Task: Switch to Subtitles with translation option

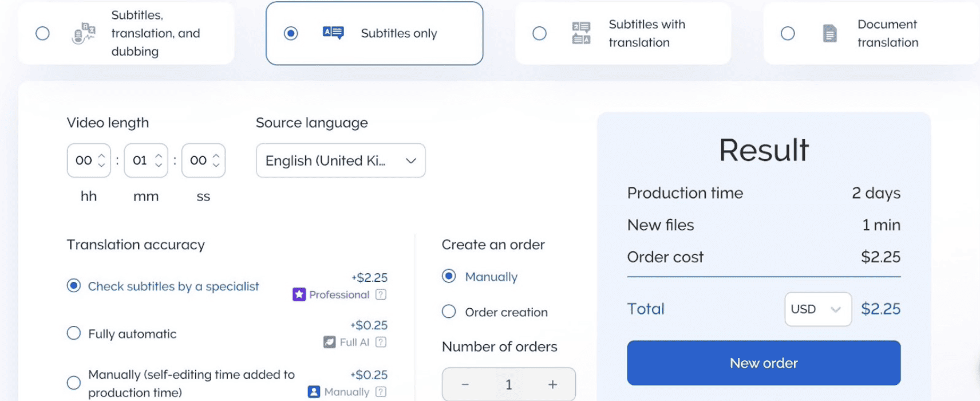Action: 539,33
